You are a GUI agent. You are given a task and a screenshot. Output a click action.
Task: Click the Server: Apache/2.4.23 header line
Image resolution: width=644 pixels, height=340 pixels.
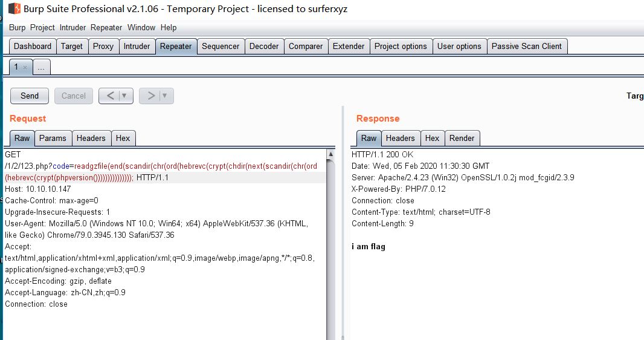pos(463,178)
